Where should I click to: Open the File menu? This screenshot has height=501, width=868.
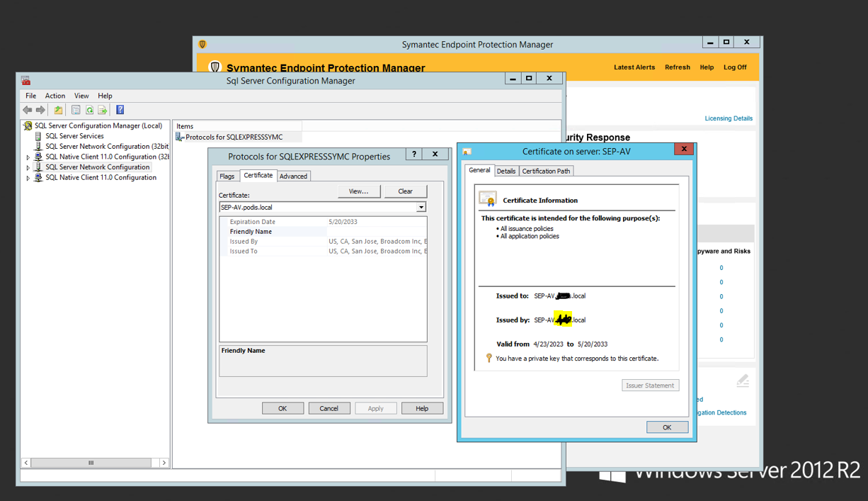click(30, 96)
